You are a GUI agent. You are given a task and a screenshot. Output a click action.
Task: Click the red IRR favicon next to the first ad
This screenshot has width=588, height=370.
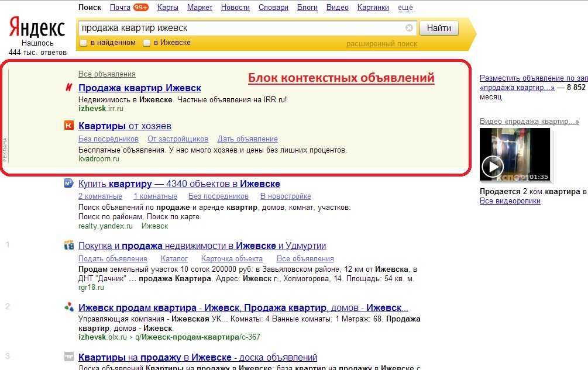coord(69,88)
